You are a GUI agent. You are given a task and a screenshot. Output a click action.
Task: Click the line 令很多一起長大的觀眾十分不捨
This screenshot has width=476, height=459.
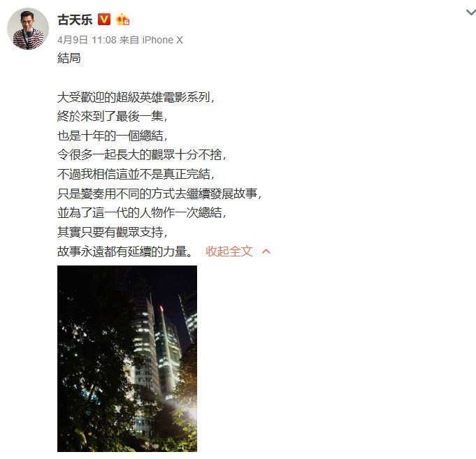(142, 154)
